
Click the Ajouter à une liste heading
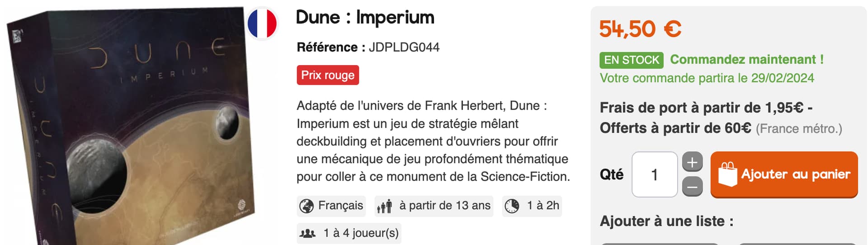click(666, 221)
